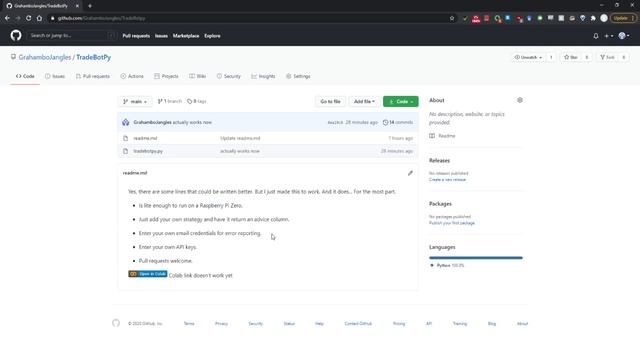Open the user avatar menu
The image size is (640, 360).
(x=624, y=36)
